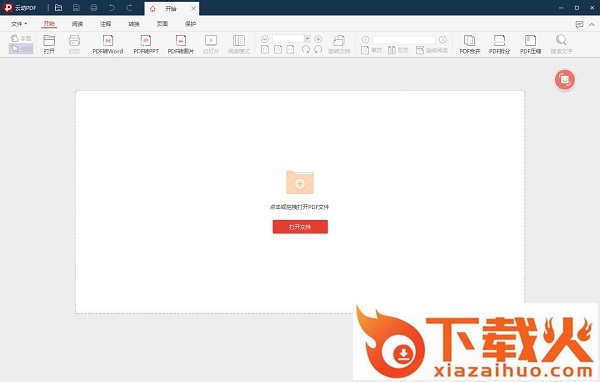This screenshot has width=600, height=382.
Task: Click the rotate icon below zoom dropdown arrow
Action: coord(306,49)
